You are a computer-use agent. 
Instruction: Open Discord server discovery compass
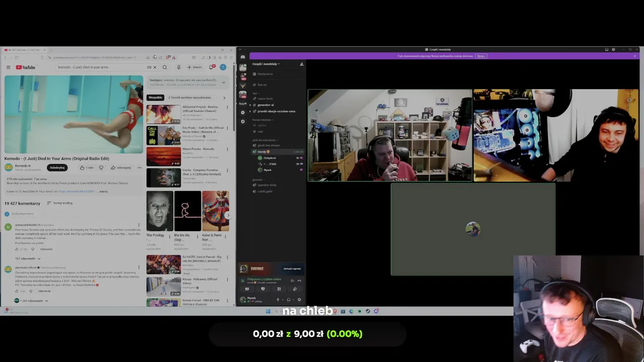coord(243,121)
